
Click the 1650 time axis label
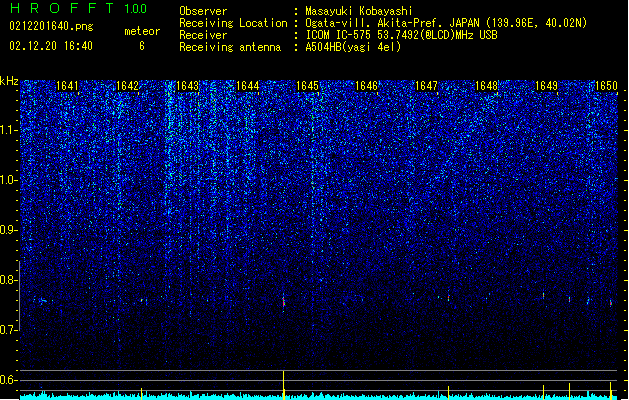(606, 86)
